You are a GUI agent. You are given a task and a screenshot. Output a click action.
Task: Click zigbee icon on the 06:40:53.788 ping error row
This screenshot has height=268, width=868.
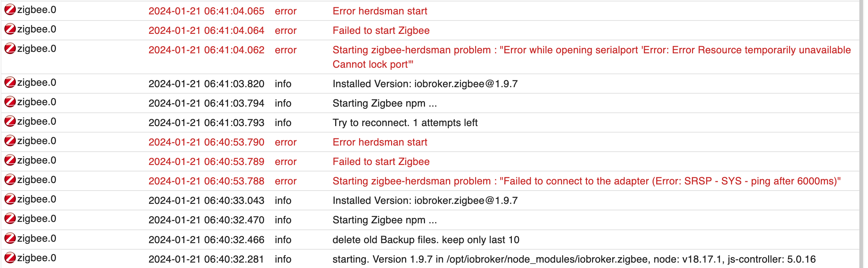pyautogui.click(x=10, y=180)
